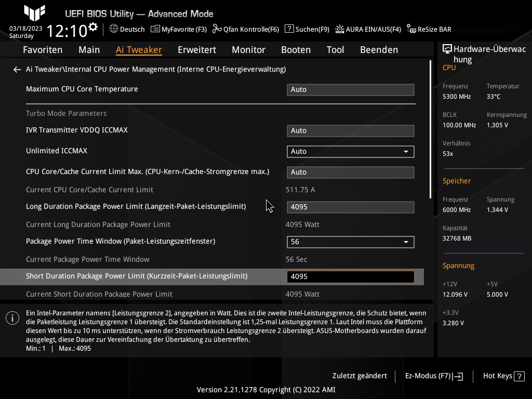Click the Long Duration Package Power Limit field

click(351, 207)
